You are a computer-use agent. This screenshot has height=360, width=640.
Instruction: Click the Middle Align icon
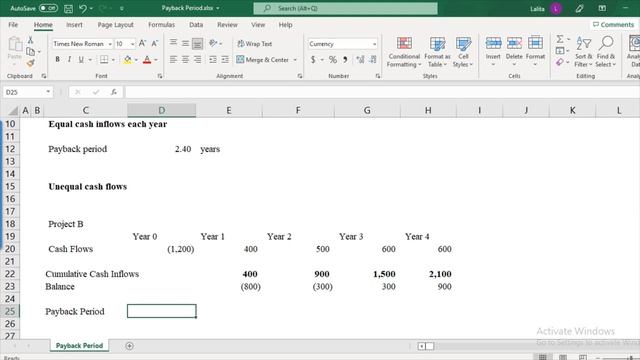(x=185, y=43)
